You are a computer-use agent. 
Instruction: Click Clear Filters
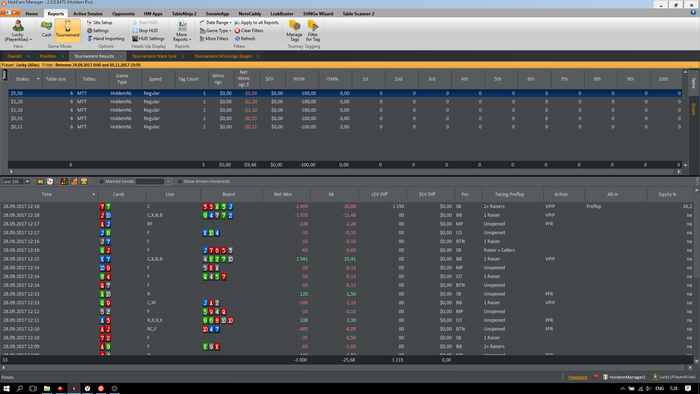point(249,30)
